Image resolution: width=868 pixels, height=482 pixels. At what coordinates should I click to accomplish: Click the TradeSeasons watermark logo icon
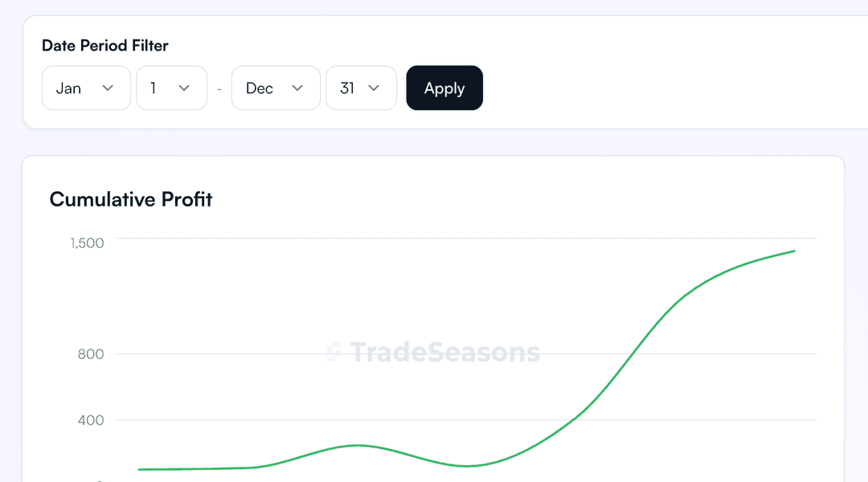tap(334, 352)
